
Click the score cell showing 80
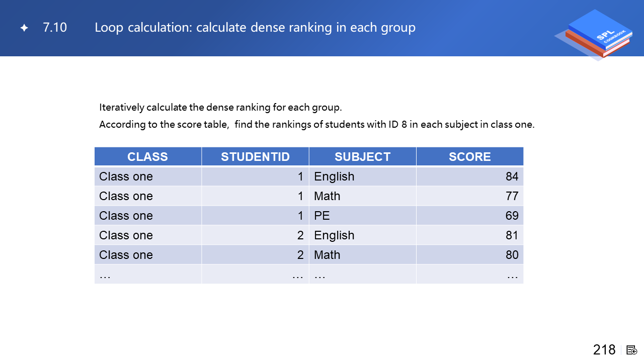tap(512, 255)
